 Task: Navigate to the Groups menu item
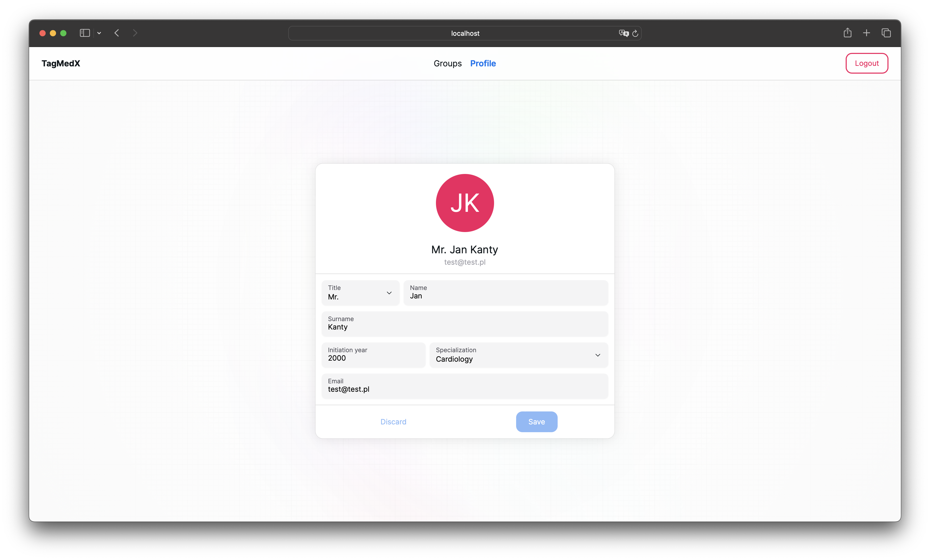point(448,63)
